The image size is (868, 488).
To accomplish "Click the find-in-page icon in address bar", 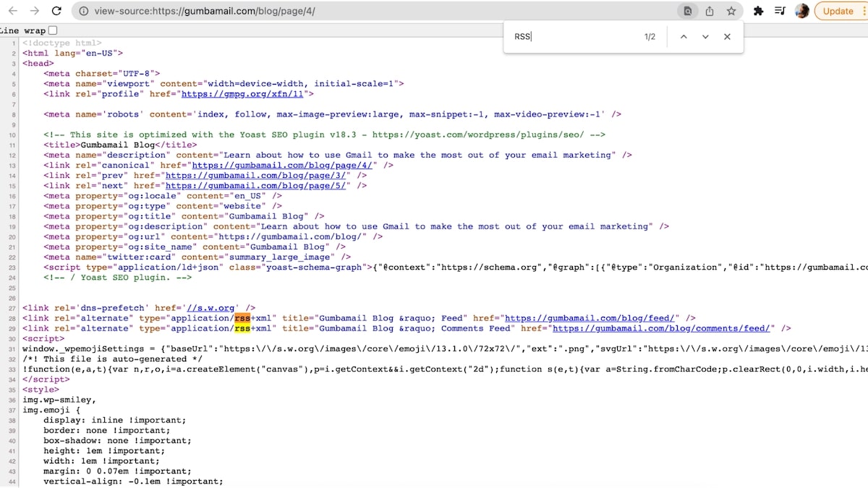I will [x=687, y=11].
